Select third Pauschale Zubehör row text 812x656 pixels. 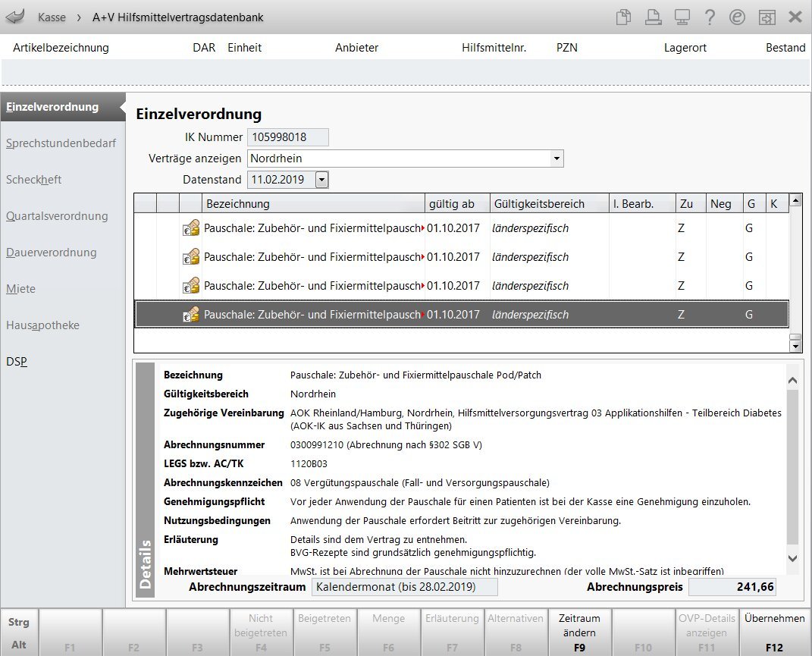313,285
